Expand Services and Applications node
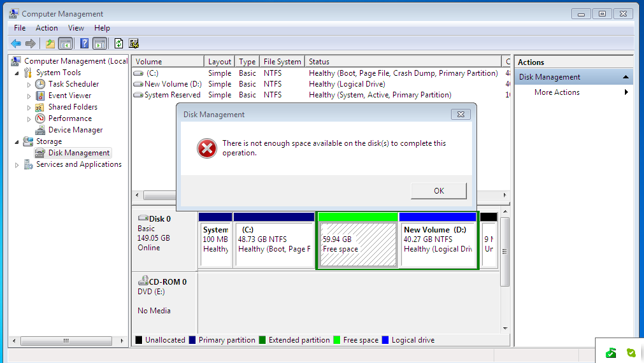644x363 pixels. pos(17,165)
